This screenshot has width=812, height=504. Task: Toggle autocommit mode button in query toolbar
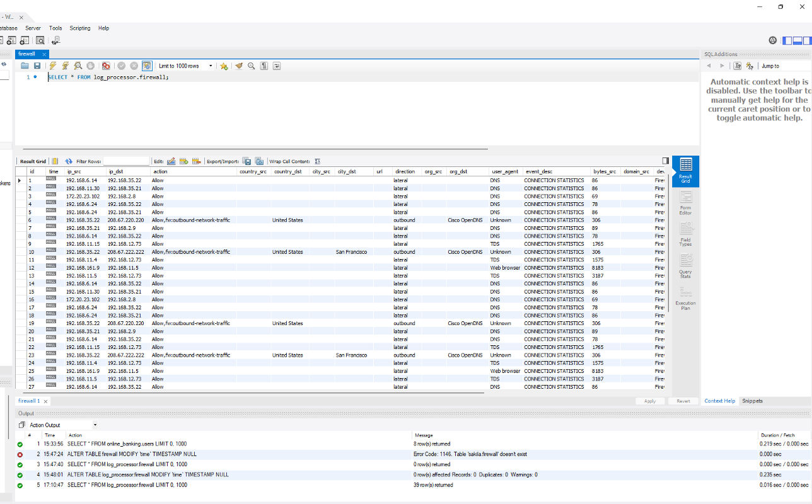coord(146,66)
